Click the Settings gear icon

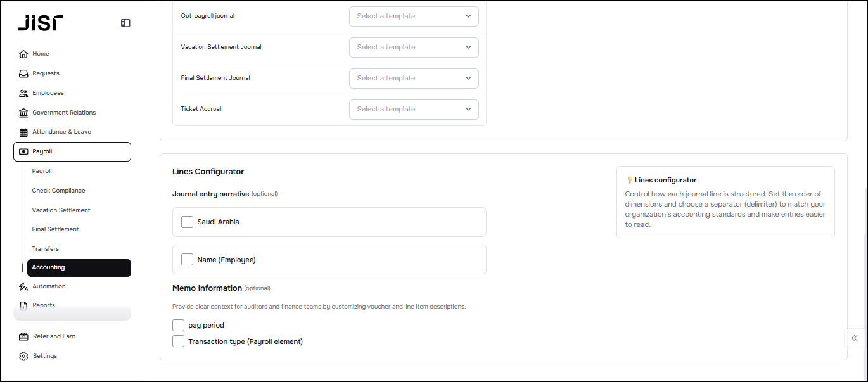pos(23,356)
